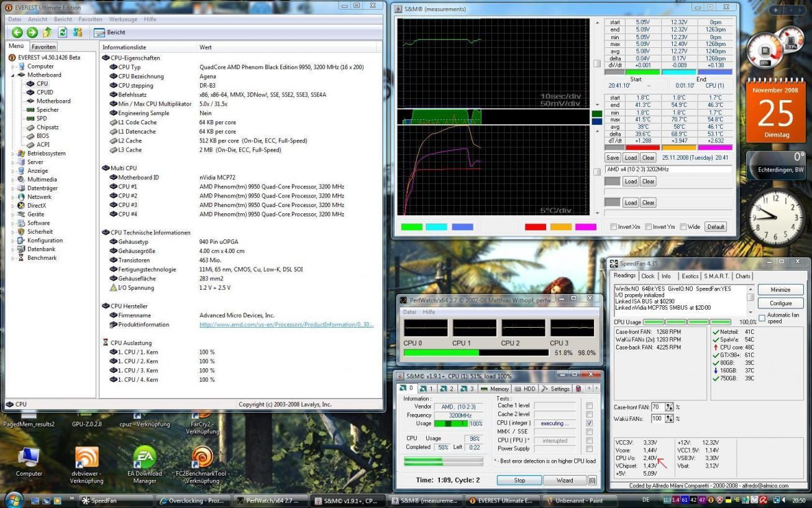Click the EVEREST users icon in toolbar
Image resolution: width=812 pixels, height=508 pixels.
coord(78,32)
